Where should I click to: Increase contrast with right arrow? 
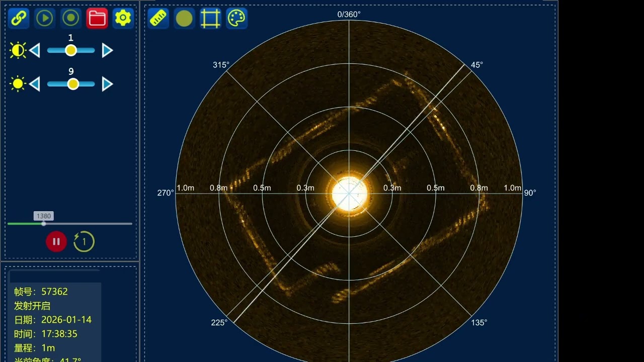tap(107, 50)
